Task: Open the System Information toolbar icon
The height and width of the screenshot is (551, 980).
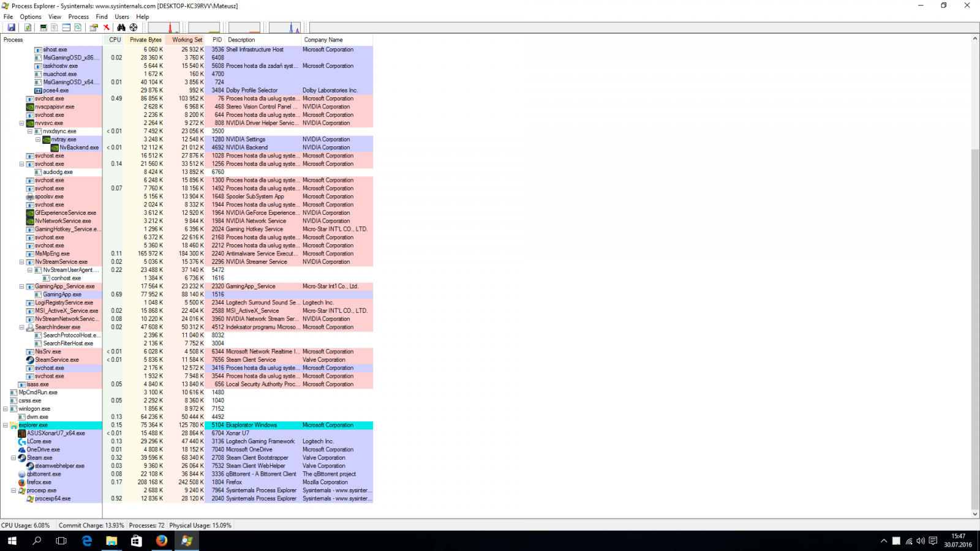Action: (x=43, y=28)
